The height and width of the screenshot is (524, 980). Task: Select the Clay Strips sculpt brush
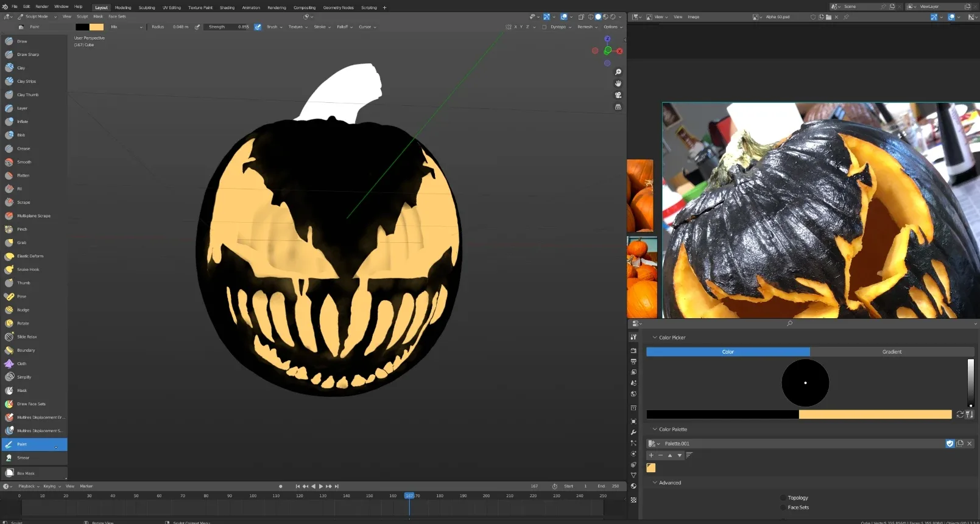tap(26, 82)
